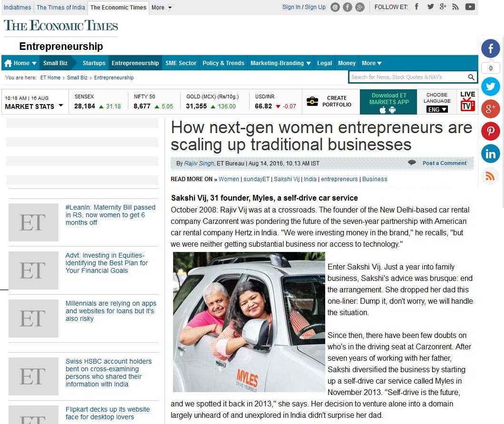The height and width of the screenshot is (424, 504).
Task: Open RSS feed icon in Follow ET
Action: coord(455,7)
